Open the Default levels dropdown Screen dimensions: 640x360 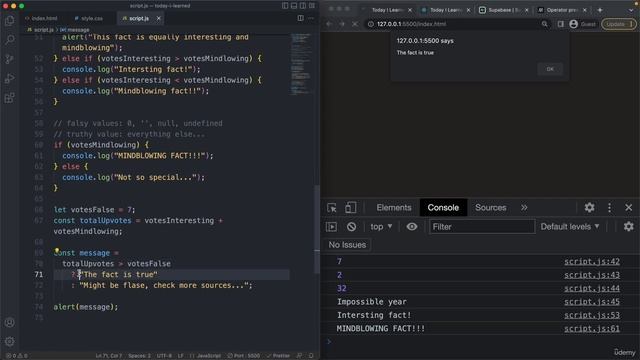tap(570, 227)
